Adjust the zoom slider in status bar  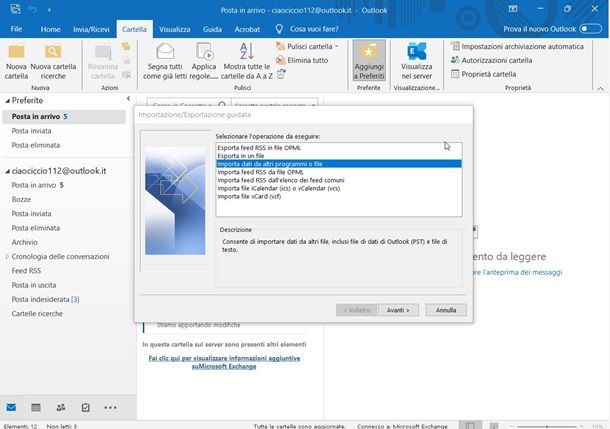pyautogui.click(x=547, y=426)
